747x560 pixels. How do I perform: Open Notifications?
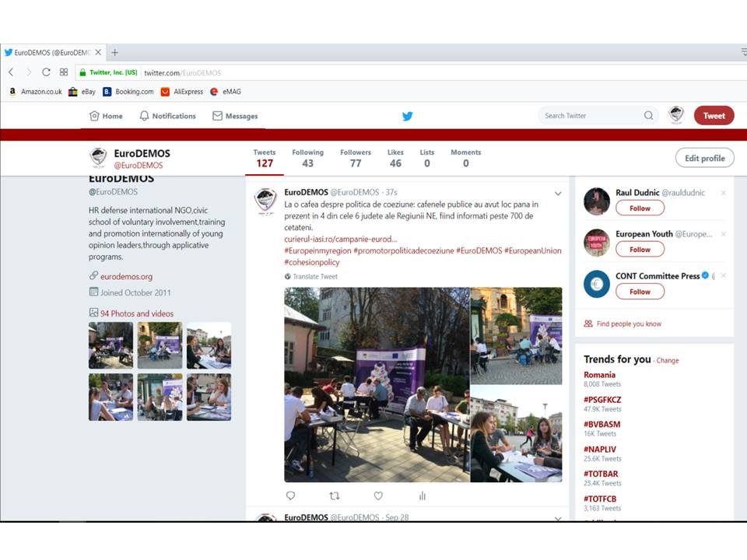167,116
